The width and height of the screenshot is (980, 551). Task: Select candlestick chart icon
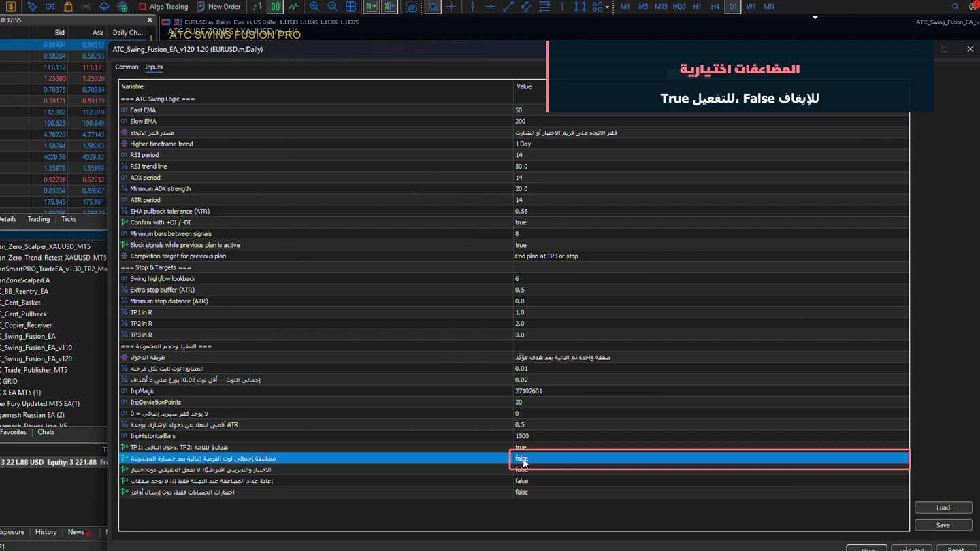pyautogui.click(x=275, y=7)
